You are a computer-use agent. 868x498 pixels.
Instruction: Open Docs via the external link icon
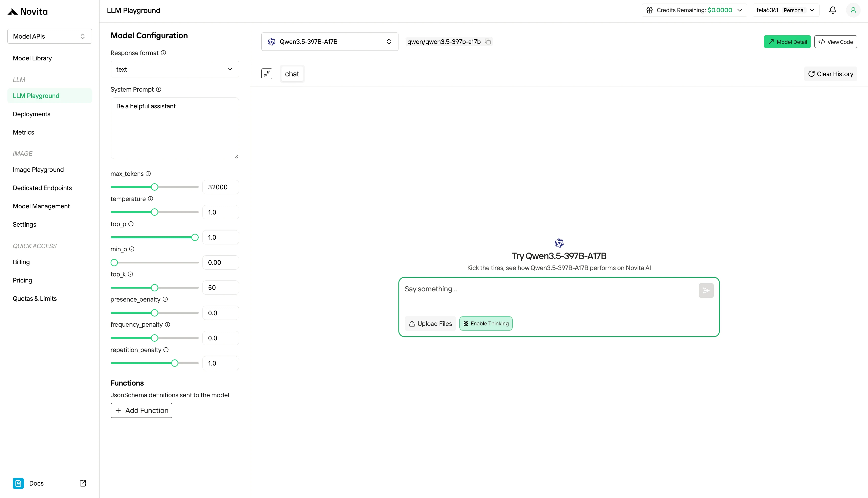[83, 483]
